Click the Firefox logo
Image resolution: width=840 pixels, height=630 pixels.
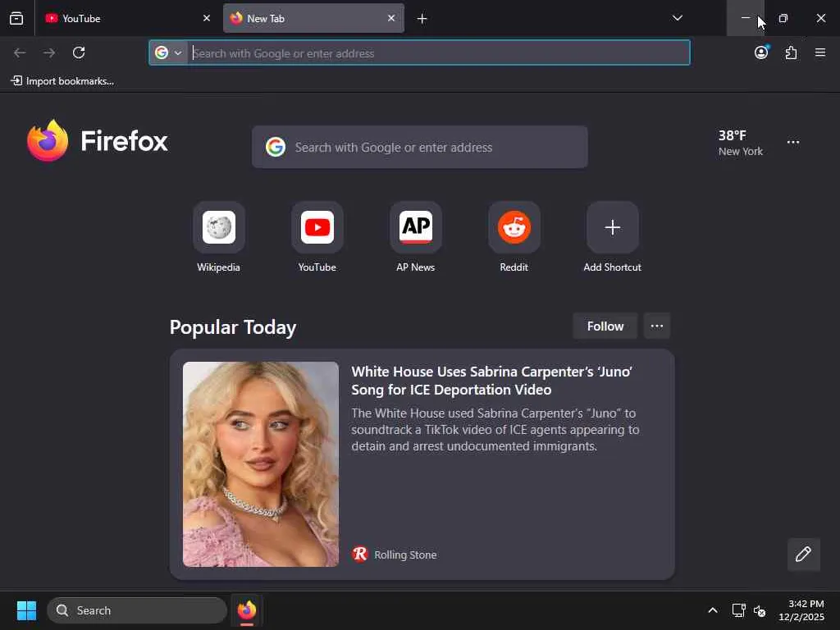98,141
